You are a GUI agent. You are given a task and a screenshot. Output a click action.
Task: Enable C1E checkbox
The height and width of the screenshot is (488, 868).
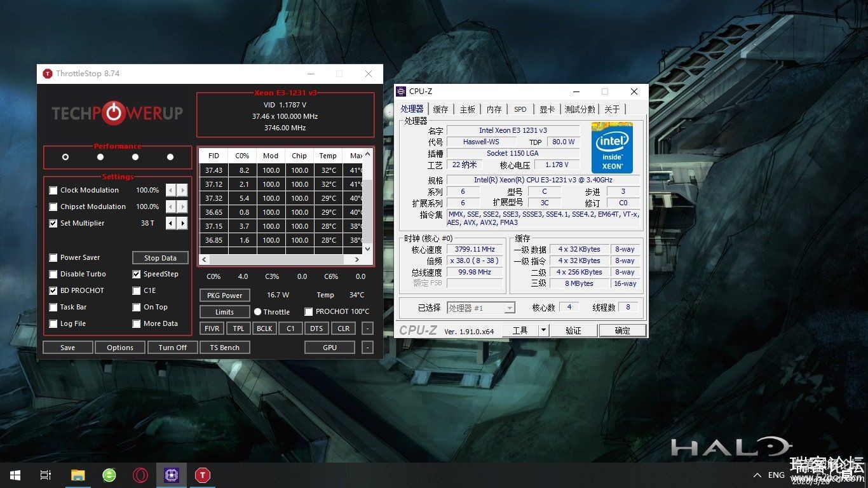point(137,290)
